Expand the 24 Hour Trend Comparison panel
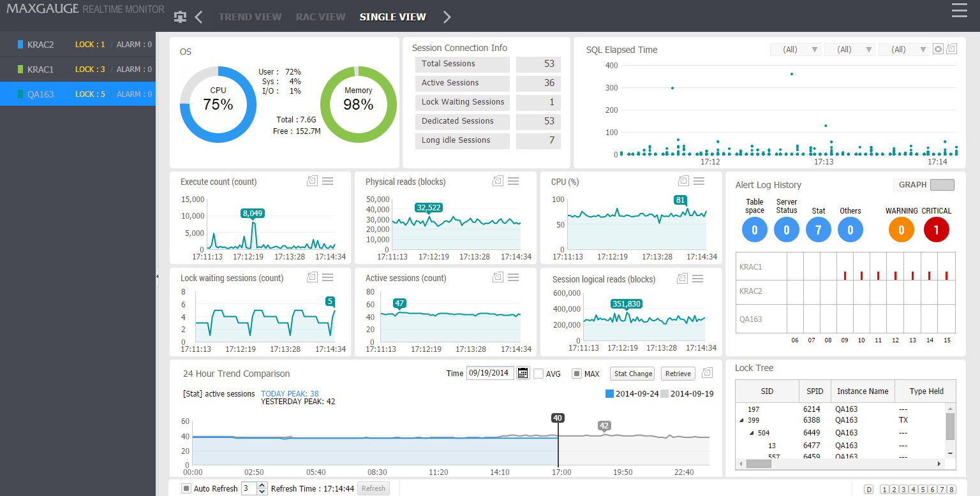 point(706,373)
